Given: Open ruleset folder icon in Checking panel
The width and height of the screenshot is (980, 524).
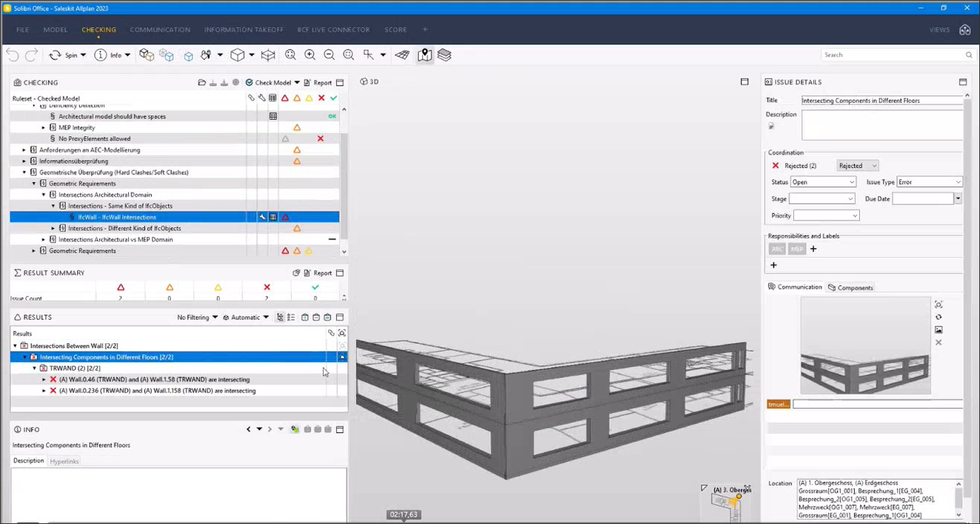Looking at the screenshot, I should (x=201, y=83).
